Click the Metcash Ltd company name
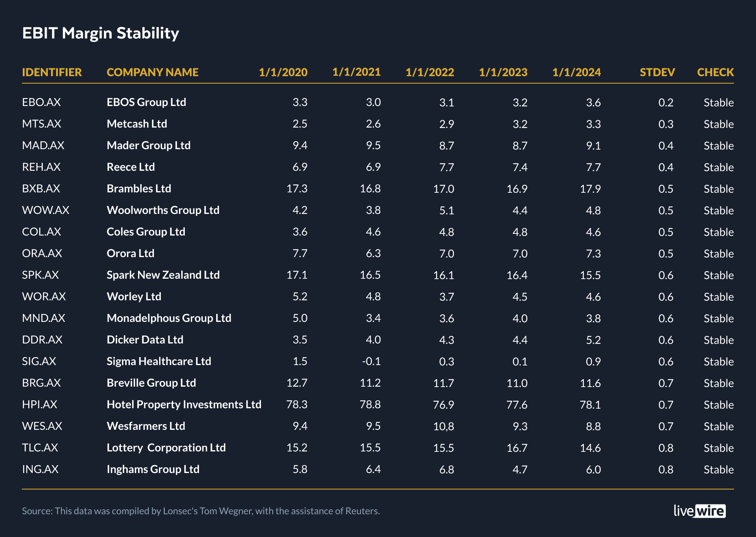This screenshot has height=537, width=756. (x=137, y=124)
